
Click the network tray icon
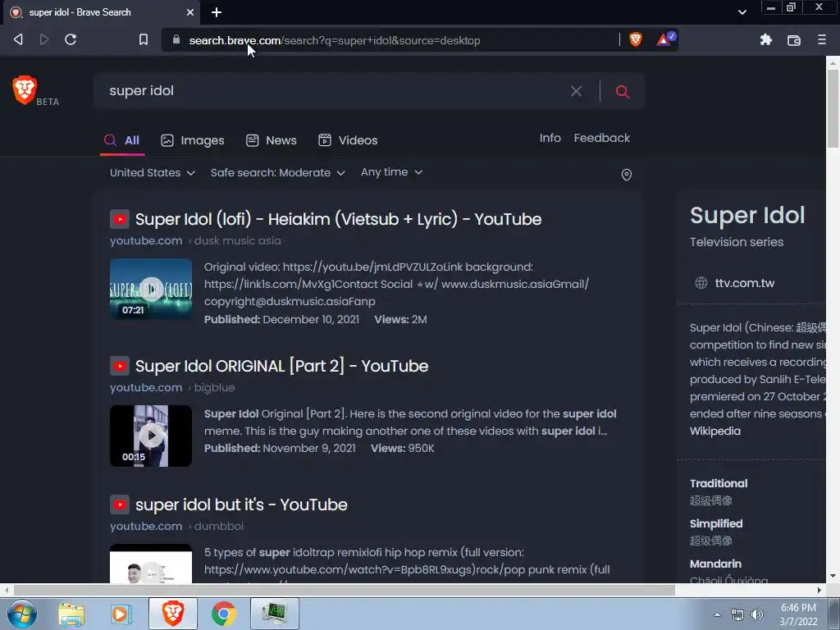click(737, 614)
